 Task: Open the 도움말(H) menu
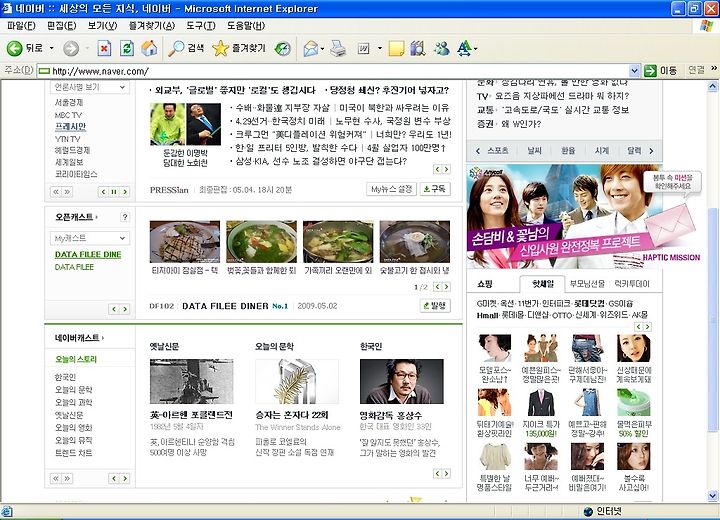pyautogui.click(x=246, y=25)
